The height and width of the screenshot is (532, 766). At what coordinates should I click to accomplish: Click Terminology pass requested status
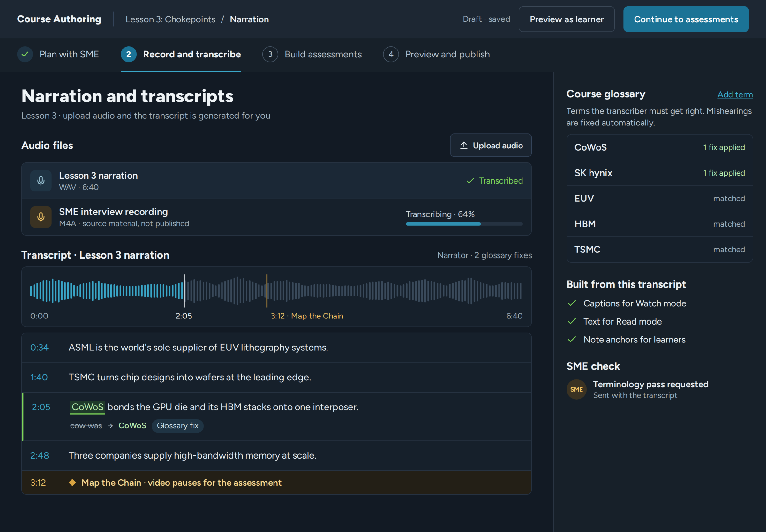[650, 384]
